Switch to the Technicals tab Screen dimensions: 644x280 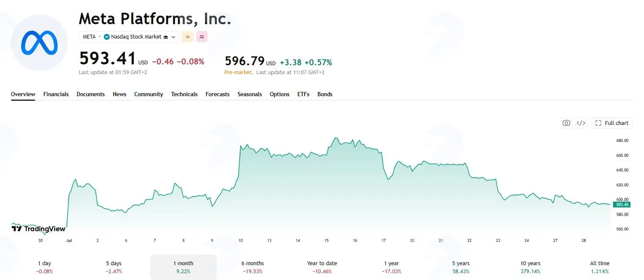coord(184,94)
